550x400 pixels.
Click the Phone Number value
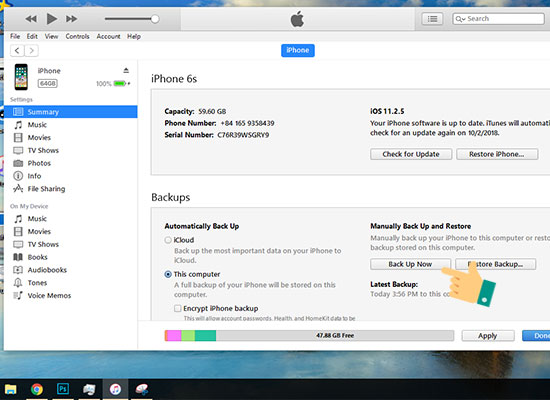[247, 123]
